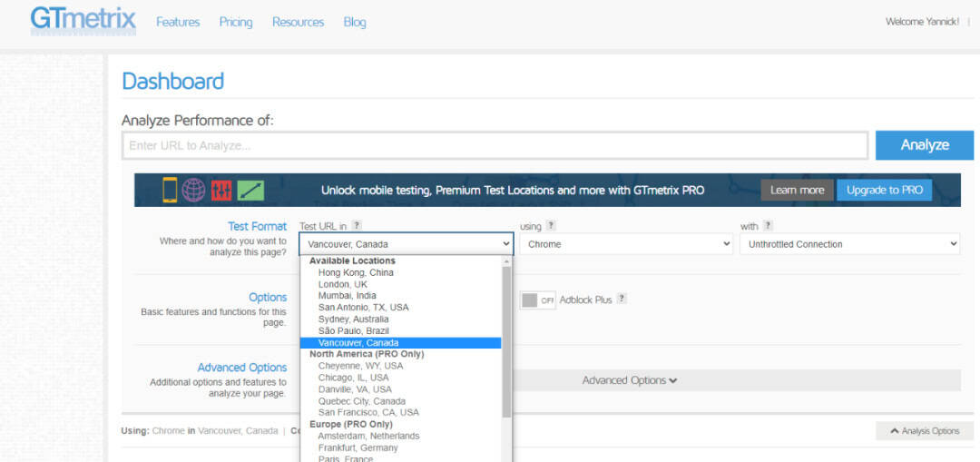Click the Test Format heading
Viewport: 980px width, 462px height.
[257, 226]
